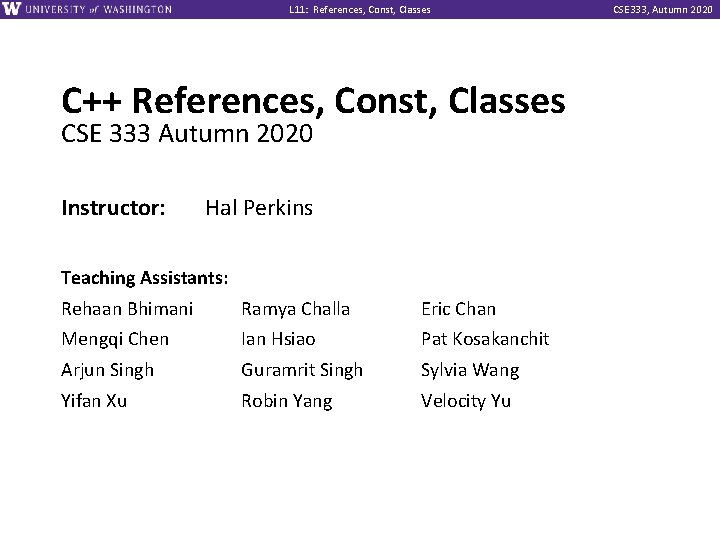This screenshot has height=540, width=720.
Task: Select the 'Instructor:' label
Action: pyautogui.click(x=113, y=208)
